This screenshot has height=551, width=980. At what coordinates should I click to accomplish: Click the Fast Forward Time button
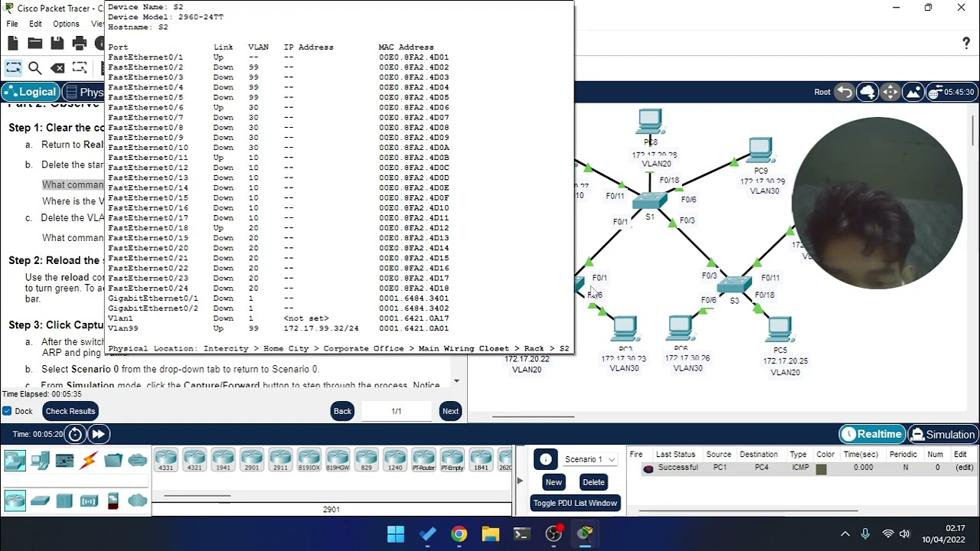(x=99, y=435)
